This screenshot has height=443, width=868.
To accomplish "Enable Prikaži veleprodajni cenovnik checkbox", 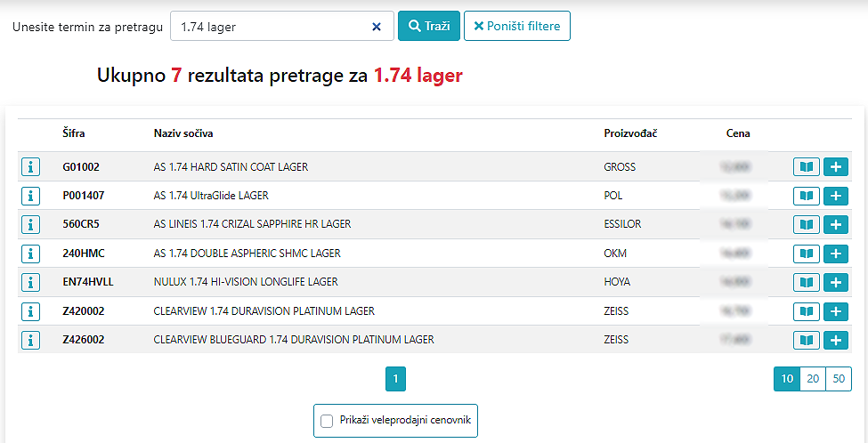I will click(327, 421).
